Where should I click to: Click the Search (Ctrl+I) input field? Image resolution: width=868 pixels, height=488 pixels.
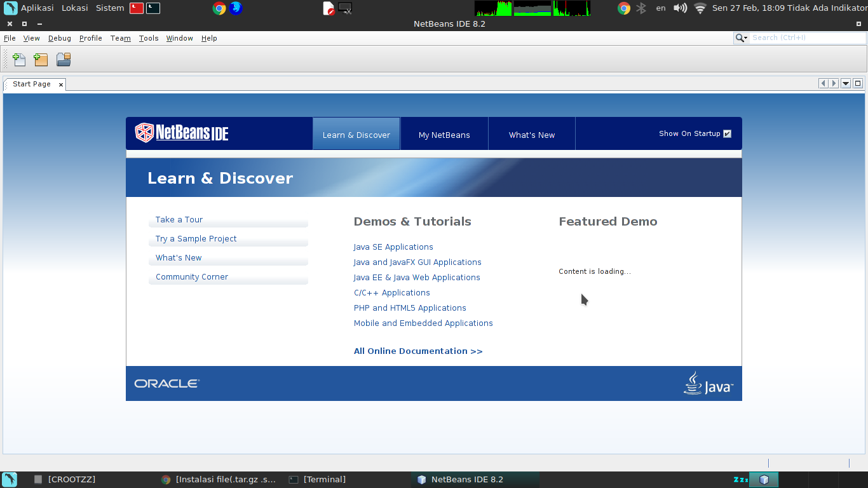click(x=807, y=38)
